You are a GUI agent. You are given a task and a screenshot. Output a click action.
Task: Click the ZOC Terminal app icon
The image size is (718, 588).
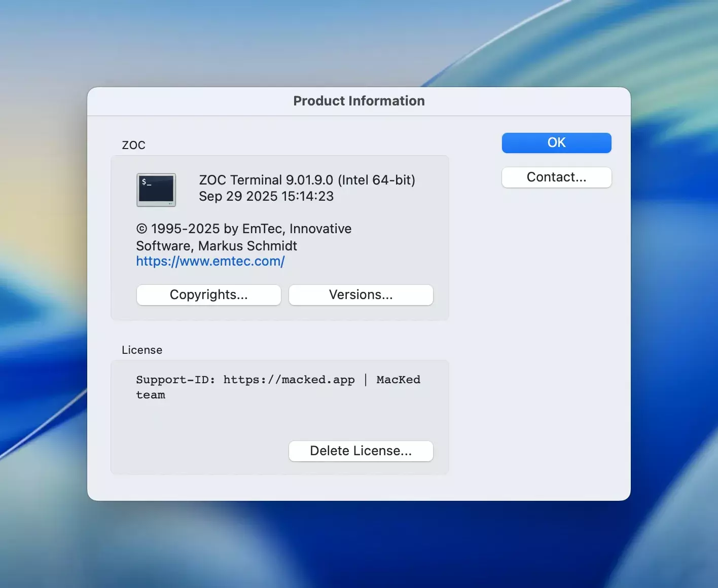[156, 190]
